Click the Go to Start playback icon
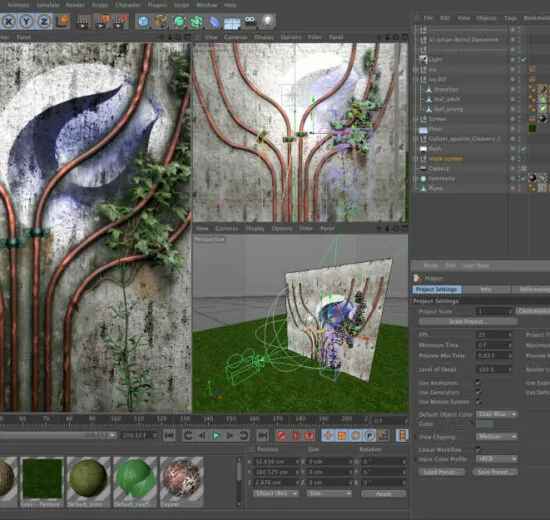 pyautogui.click(x=169, y=435)
